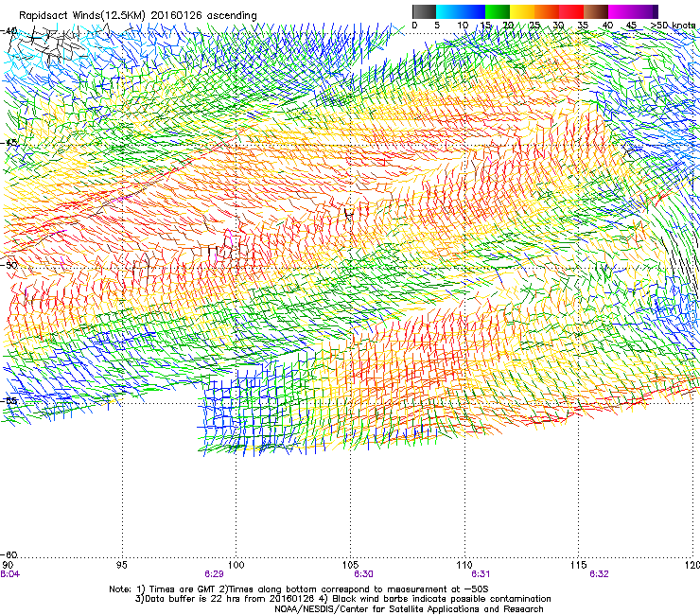Viewport: 700px width, 615px height.
Task: Click the green 15–20 knots legend segment
Action: [498, 11]
